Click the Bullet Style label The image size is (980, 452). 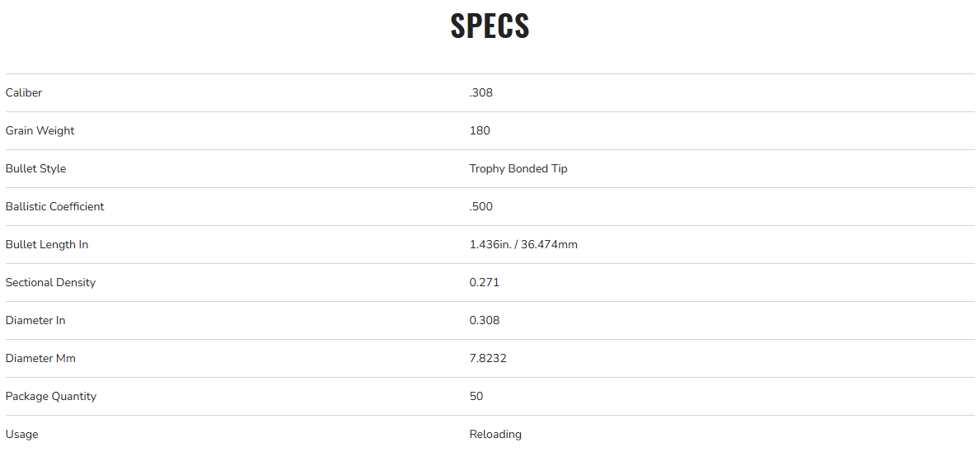(36, 169)
